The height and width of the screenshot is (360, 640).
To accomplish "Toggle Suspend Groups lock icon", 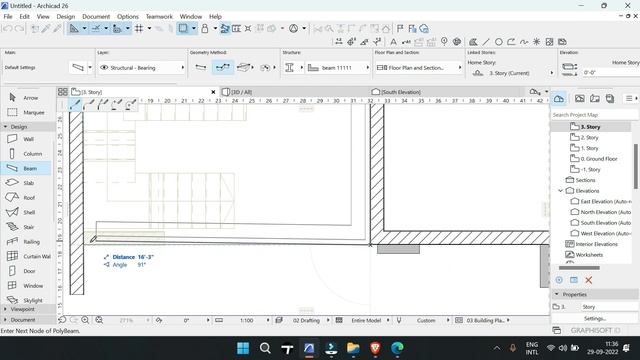I will point(205,29).
